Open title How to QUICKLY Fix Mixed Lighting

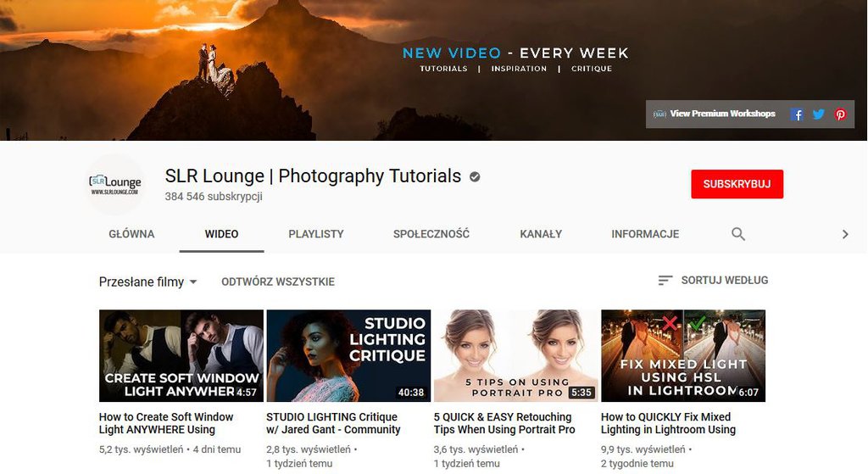pos(668,423)
